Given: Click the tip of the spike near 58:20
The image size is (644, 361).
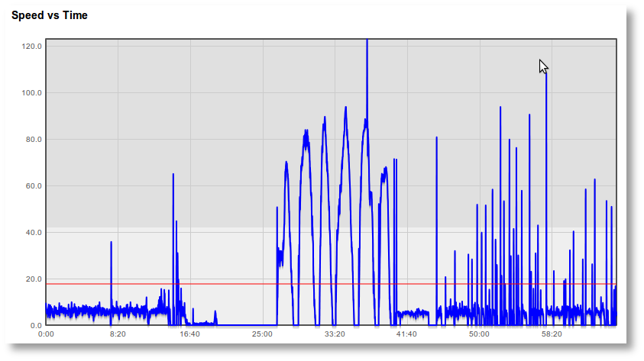Looking at the screenshot, I should coord(546,74).
